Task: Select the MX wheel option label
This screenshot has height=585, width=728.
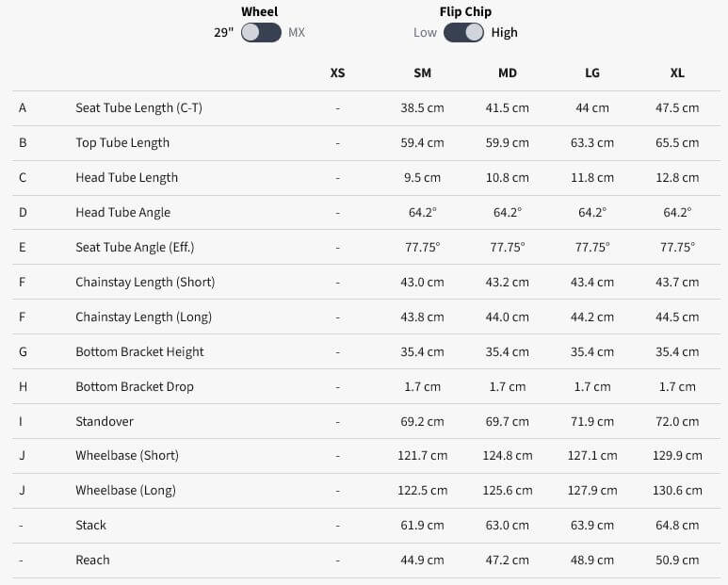Action: coord(297,33)
